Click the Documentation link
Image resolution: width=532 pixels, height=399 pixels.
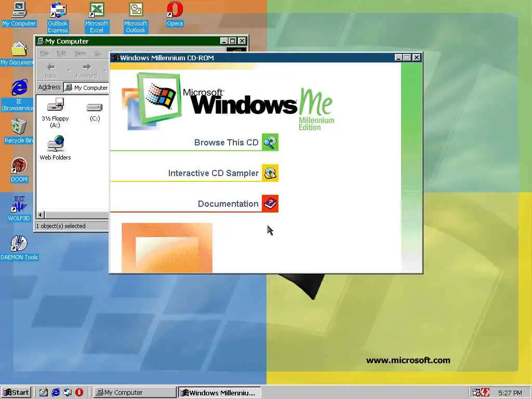pos(228,204)
